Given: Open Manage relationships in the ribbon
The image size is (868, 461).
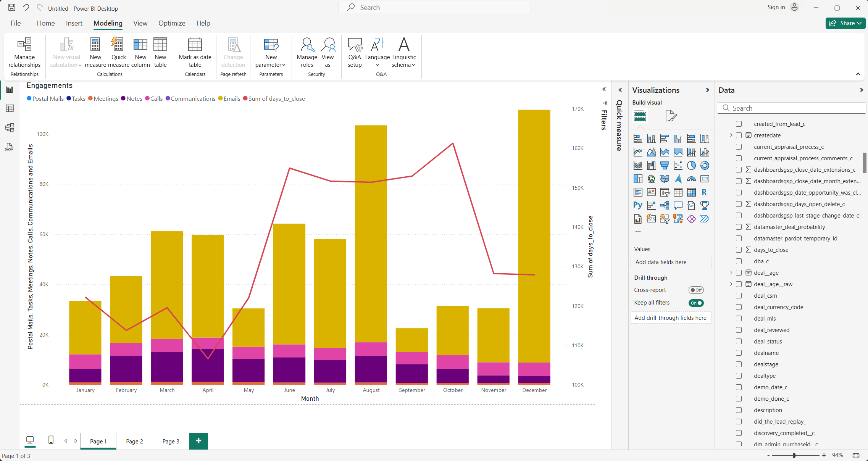Looking at the screenshot, I should (24, 53).
